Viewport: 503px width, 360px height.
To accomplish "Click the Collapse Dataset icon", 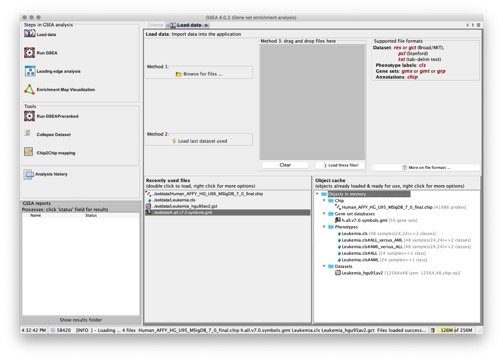I will (28, 133).
